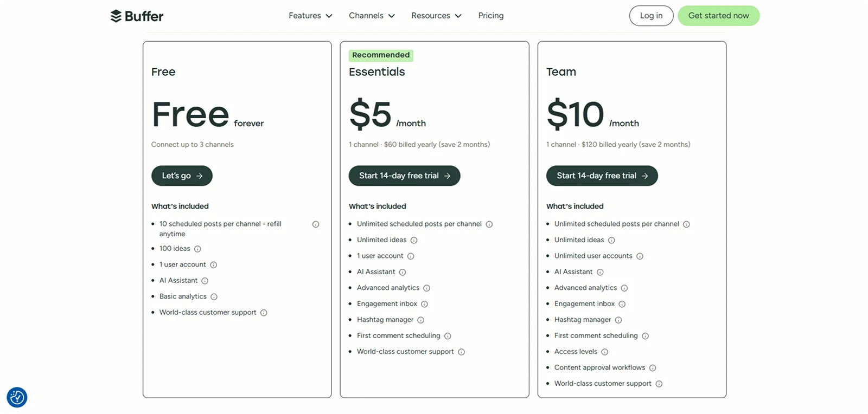868x414 pixels.
Task: View info for Unlimited scheduled posts per channel
Action: pyautogui.click(x=490, y=224)
